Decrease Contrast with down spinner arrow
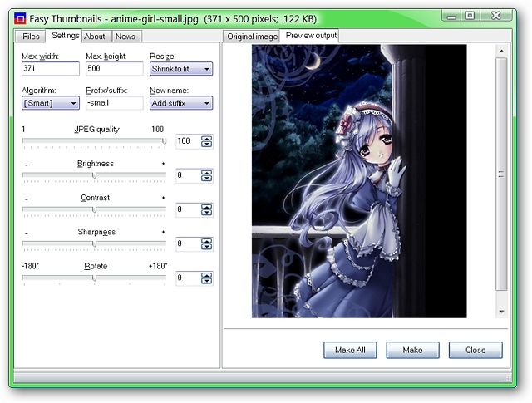The height and width of the screenshot is (403, 532). 207,213
